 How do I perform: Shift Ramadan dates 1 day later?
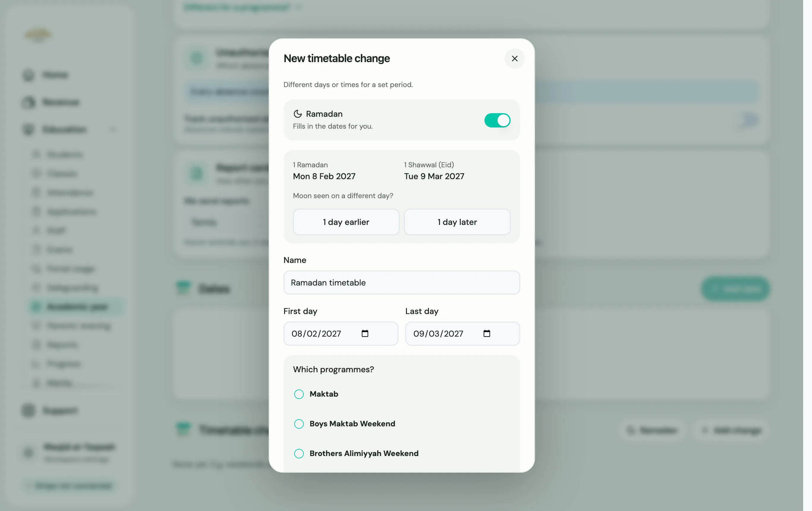(x=457, y=222)
